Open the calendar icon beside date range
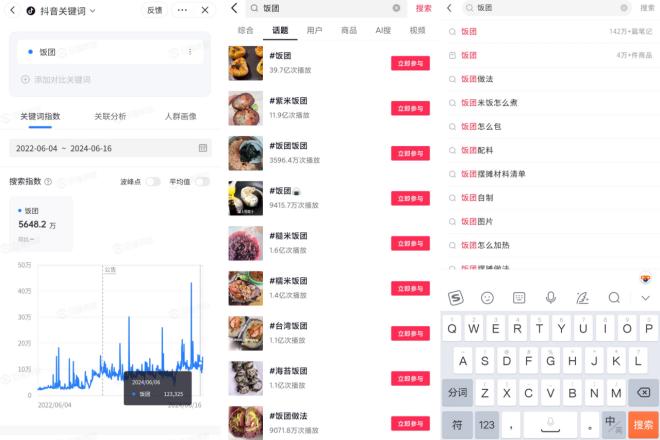This screenshot has width=660, height=440. [x=203, y=148]
